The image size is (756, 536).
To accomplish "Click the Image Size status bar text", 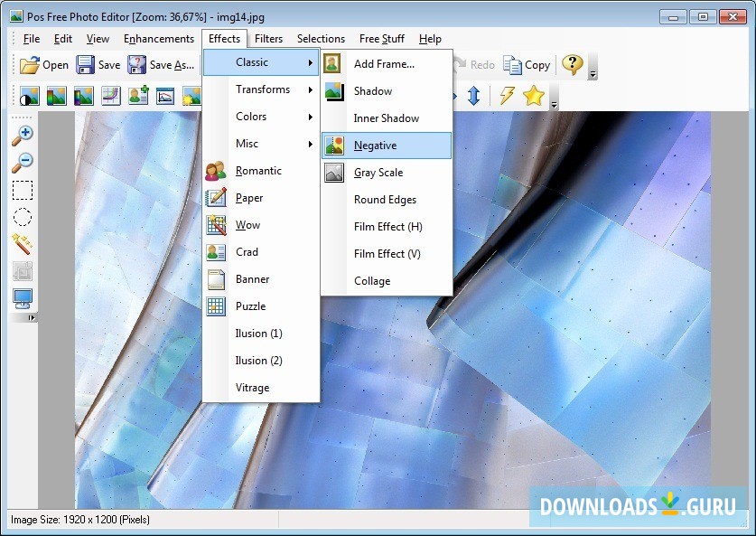I will click(80, 520).
